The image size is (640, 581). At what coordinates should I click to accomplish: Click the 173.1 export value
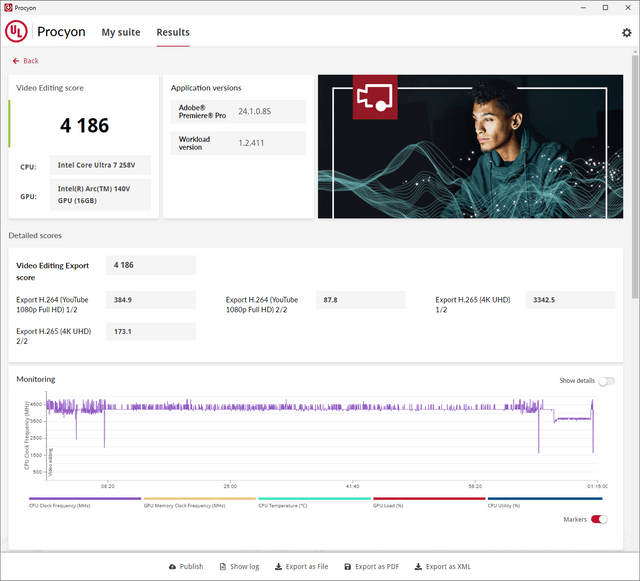(151, 331)
